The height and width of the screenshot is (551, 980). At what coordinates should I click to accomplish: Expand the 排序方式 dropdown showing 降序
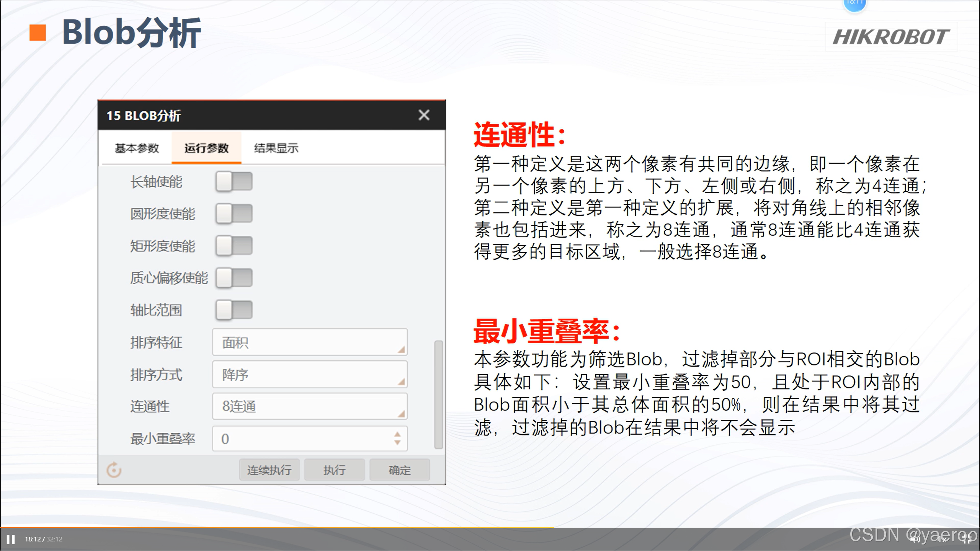pos(309,374)
